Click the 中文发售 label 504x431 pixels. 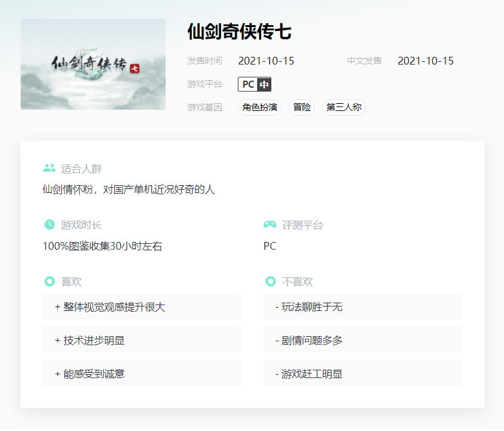364,61
